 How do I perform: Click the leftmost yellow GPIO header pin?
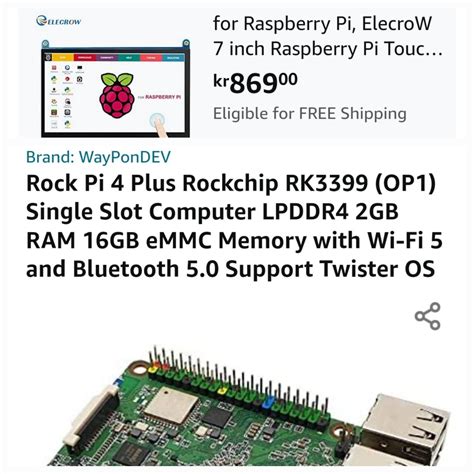pyautogui.click(x=153, y=369)
